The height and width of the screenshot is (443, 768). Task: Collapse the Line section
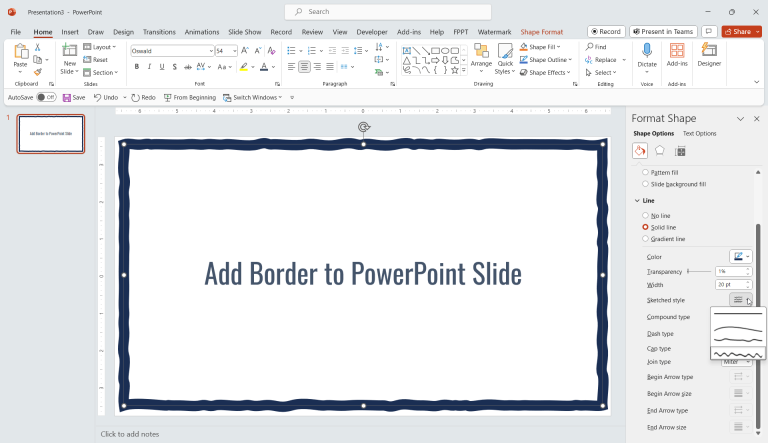pyautogui.click(x=637, y=201)
